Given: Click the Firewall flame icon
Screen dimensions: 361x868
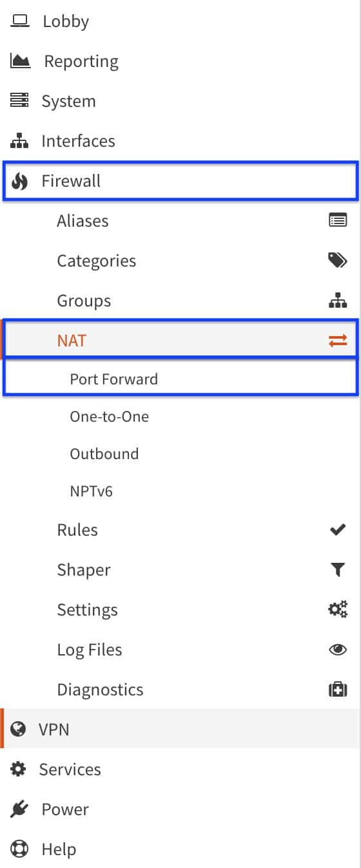Looking at the screenshot, I should tap(19, 182).
